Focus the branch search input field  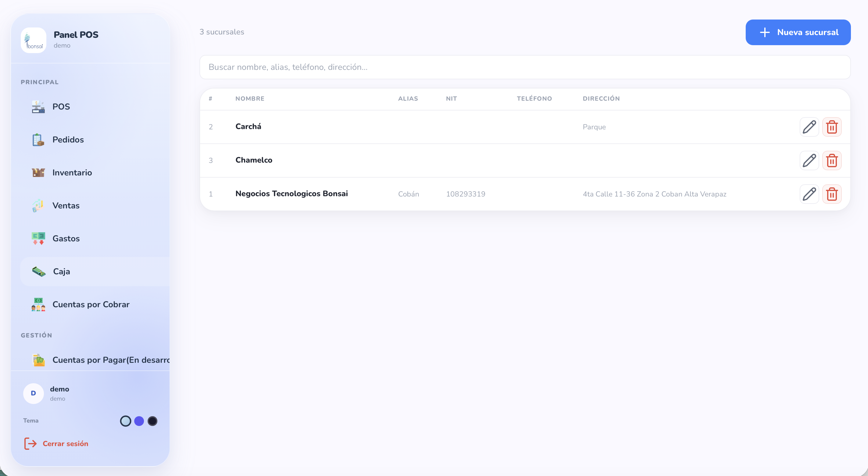pyautogui.click(x=525, y=67)
